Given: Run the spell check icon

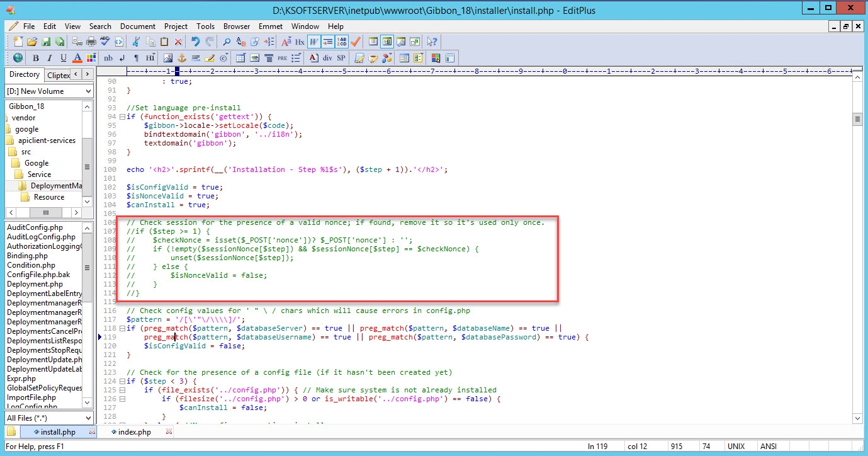Looking at the screenshot, I should click(105, 42).
